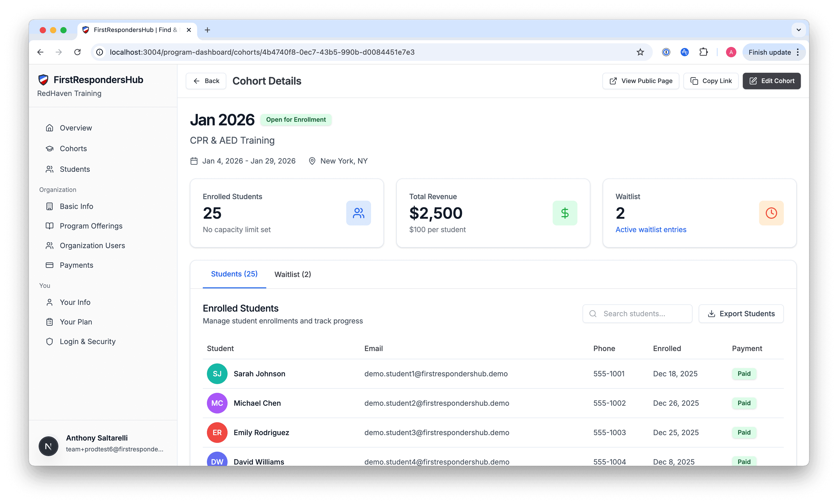Click the orange clock icon on Waitlist card
This screenshot has height=504, width=838.
771,213
